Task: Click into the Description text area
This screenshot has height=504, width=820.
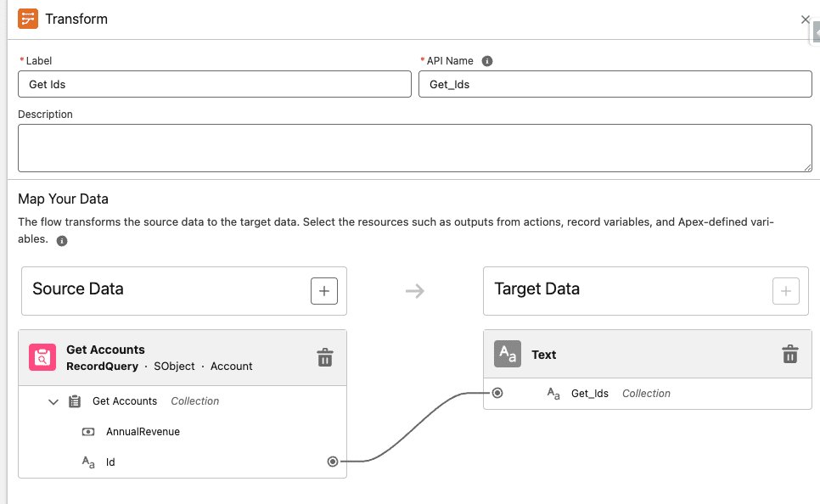Action: click(x=414, y=148)
